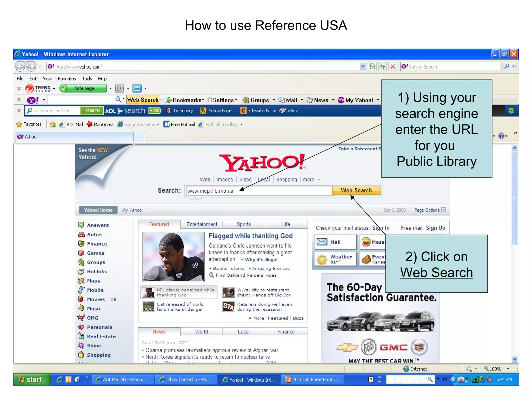Click the Yahoo! toolbar Y! logo
Viewport: 532px width, 399px height.
pos(33,100)
